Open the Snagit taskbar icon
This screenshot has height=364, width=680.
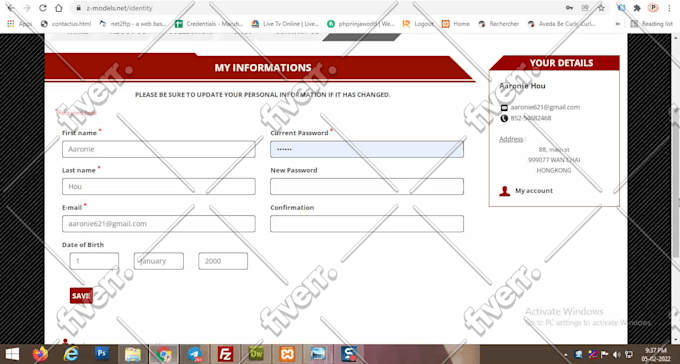point(349,354)
